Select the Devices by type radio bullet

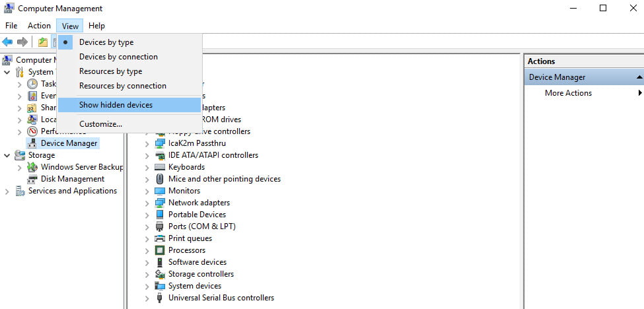pyautogui.click(x=65, y=42)
